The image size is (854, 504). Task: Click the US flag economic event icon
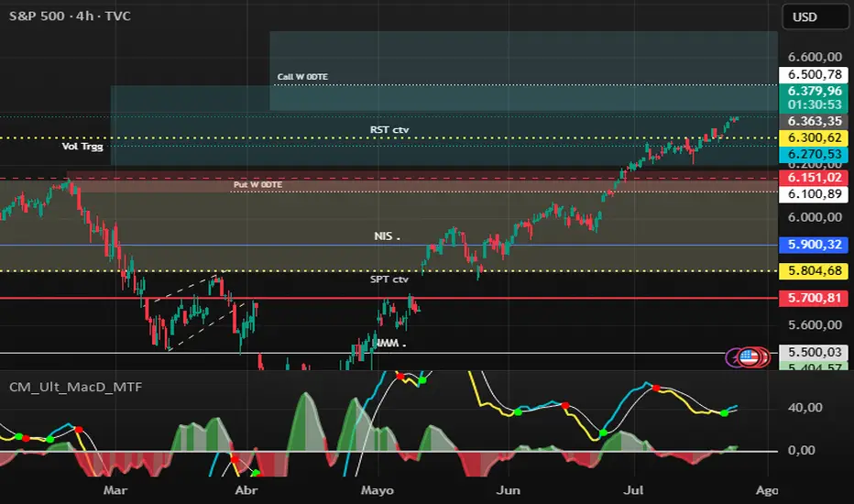pos(749,357)
